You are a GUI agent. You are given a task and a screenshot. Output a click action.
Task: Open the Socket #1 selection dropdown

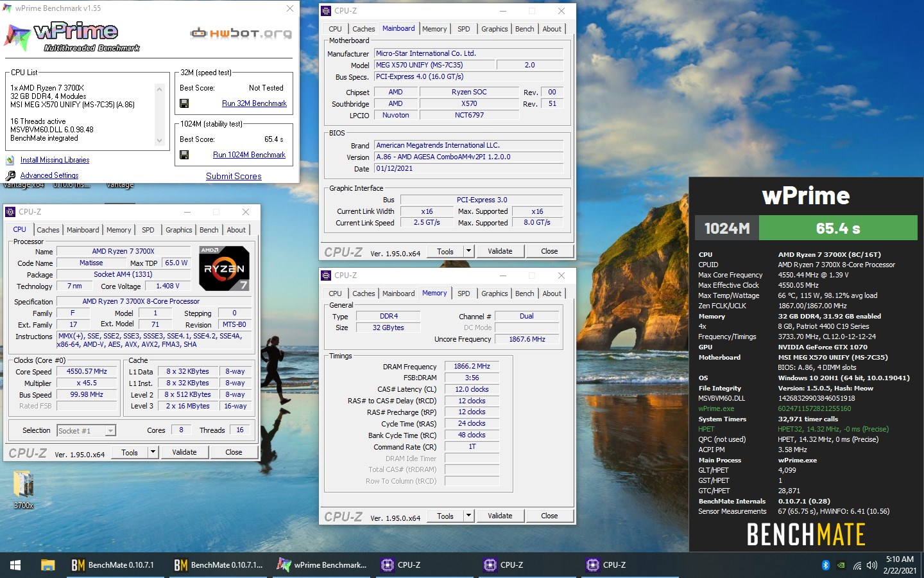point(87,431)
